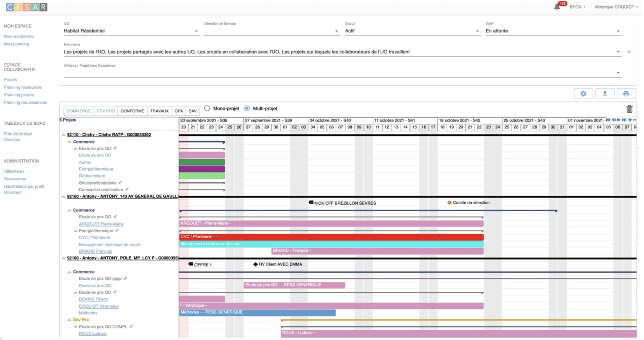Open Ressources administration page
644x340 pixels.
click(x=15, y=179)
